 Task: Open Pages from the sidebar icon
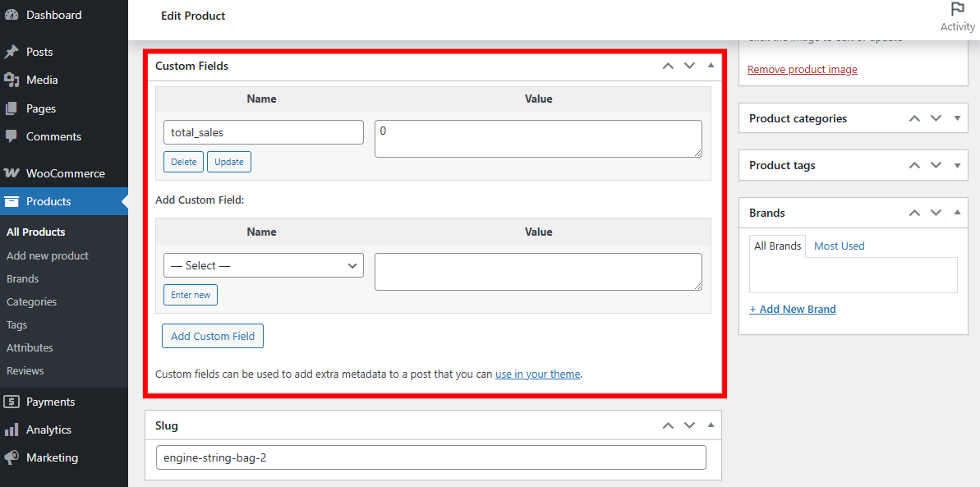[x=12, y=108]
